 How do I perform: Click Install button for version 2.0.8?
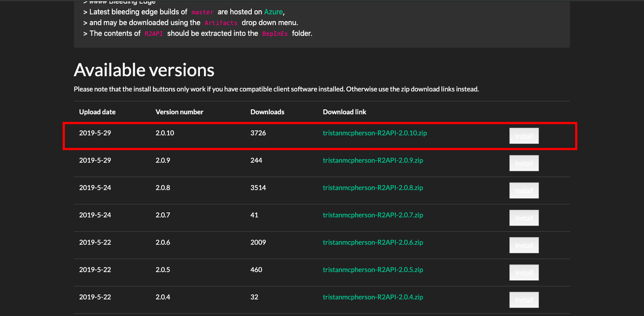coord(524,190)
